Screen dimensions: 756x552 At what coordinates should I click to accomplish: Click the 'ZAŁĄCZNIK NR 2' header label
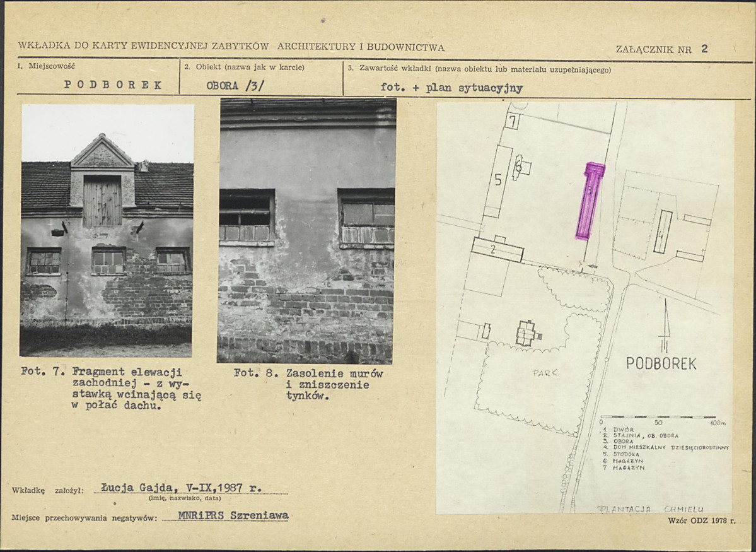(661, 49)
